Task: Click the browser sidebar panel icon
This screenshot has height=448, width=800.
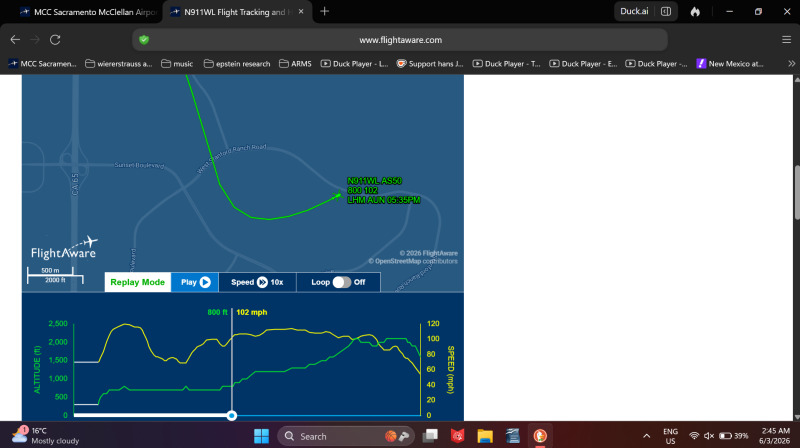Action: [x=666, y=11]
